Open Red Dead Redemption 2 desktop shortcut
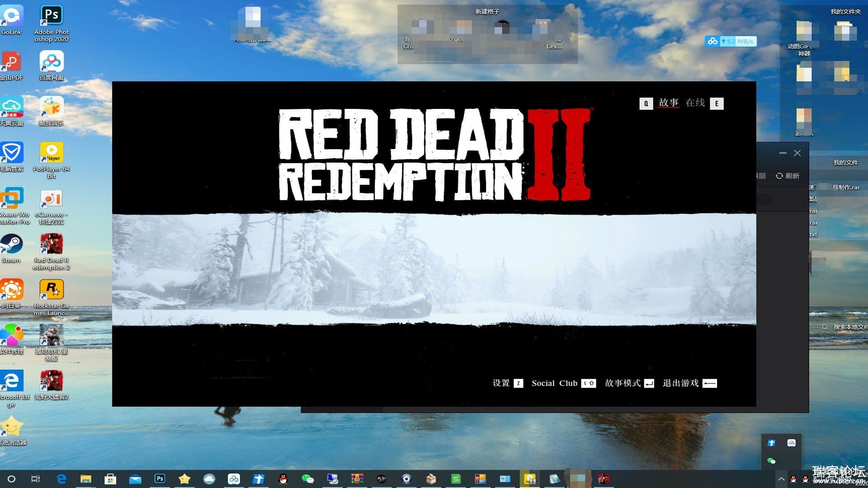Screen dimensions: 868x488 [x=51, y=252]
